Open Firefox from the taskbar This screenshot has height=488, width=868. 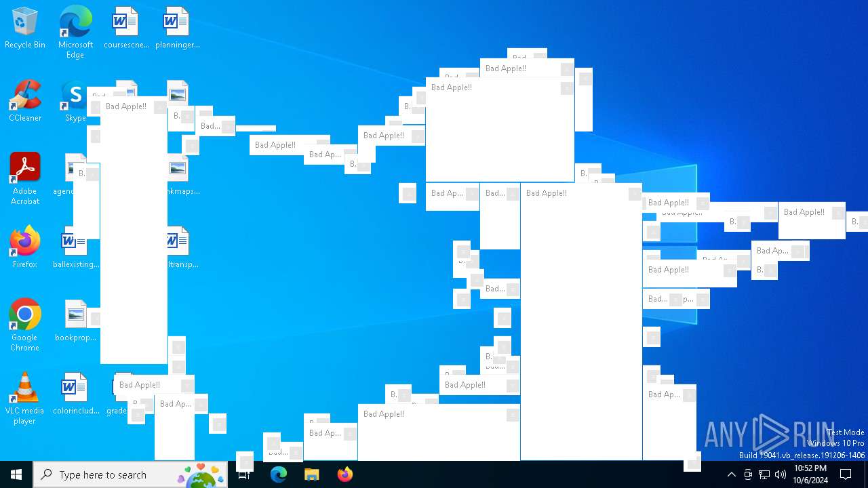click(x=345, y=474)
